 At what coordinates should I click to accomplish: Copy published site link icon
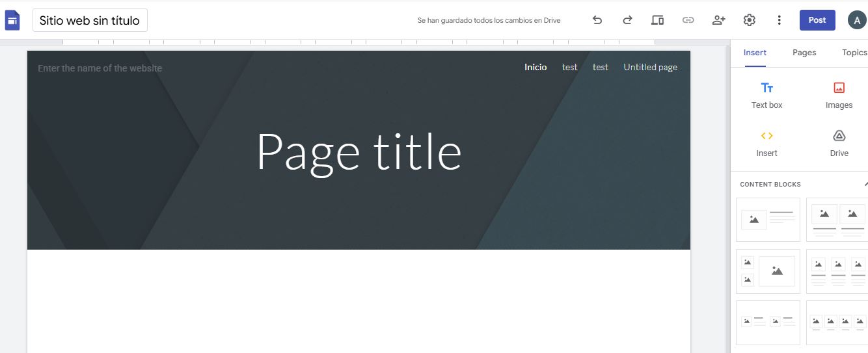pyautogui.click(x=688, y=20)
